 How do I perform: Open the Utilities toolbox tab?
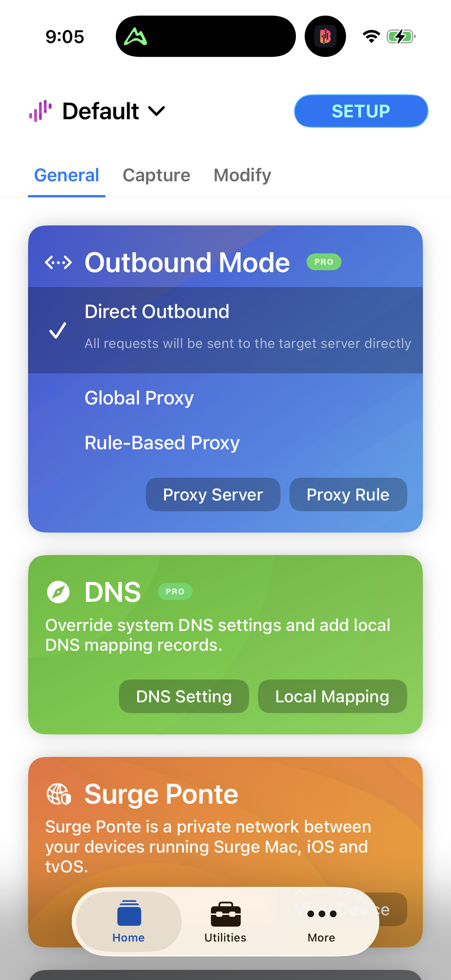pos(225,922)
